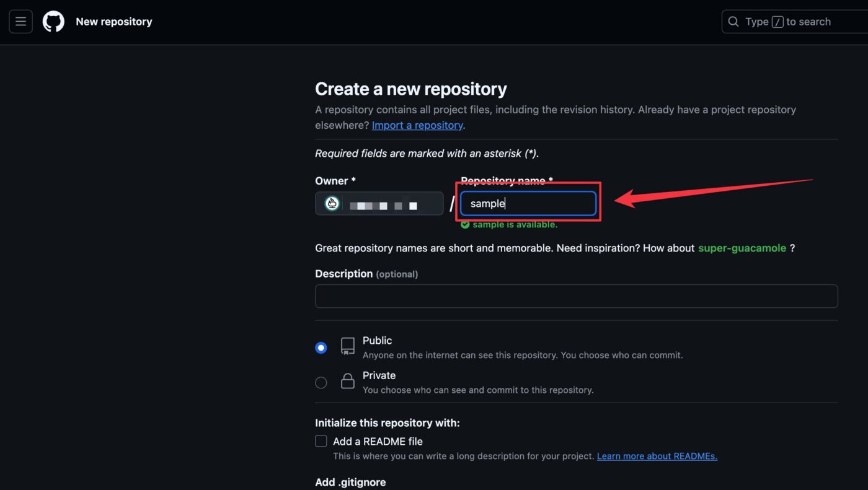Click the 'Owner *' label
Screen dimensions: 868x490
pos(335,181)
